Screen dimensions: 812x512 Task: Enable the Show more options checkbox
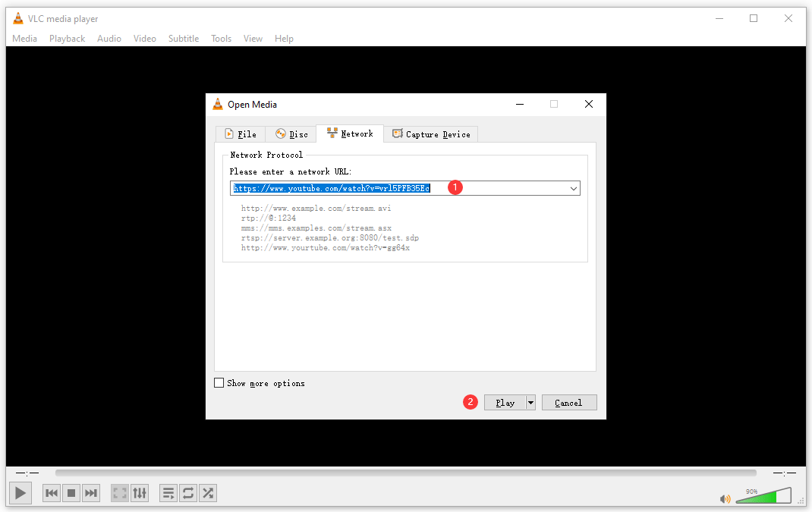[x=219, y=382]
